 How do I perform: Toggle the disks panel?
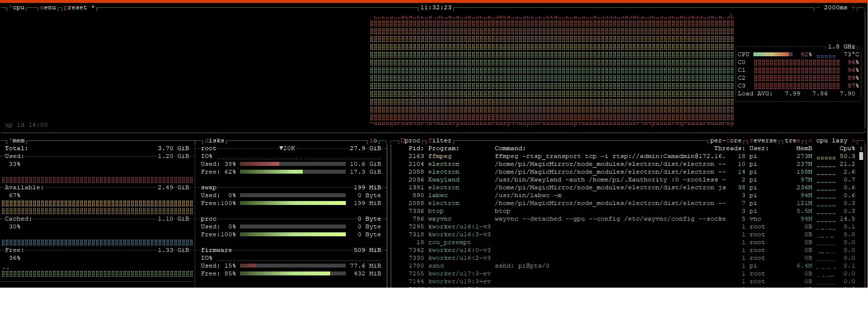215,141
